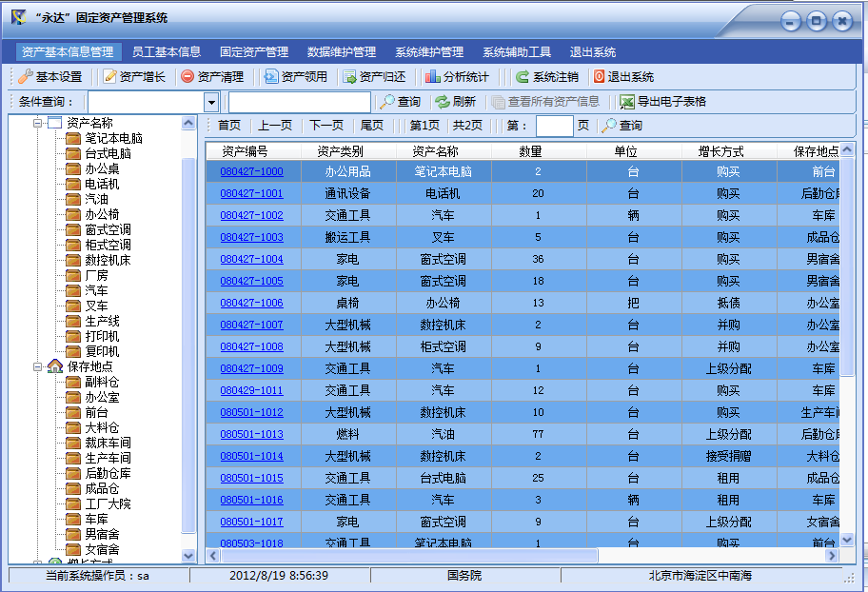This screenshot has height=592, width=868.
Task: Click the table scroll-up arrow
Action: (x=847, y=149)
